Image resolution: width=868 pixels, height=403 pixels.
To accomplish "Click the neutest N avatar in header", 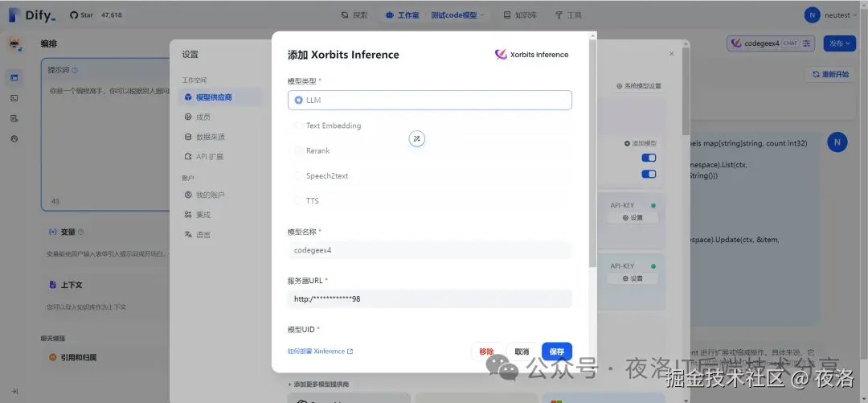I will [812, 15].
